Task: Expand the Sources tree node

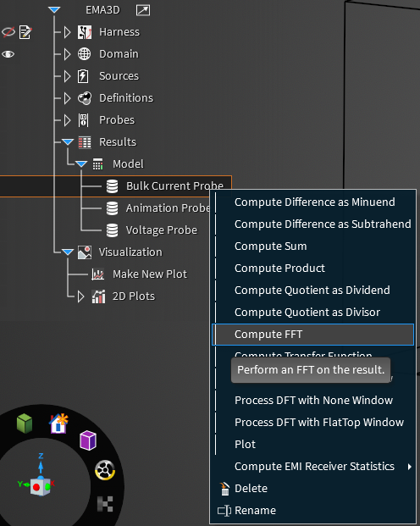Action: 68,76
